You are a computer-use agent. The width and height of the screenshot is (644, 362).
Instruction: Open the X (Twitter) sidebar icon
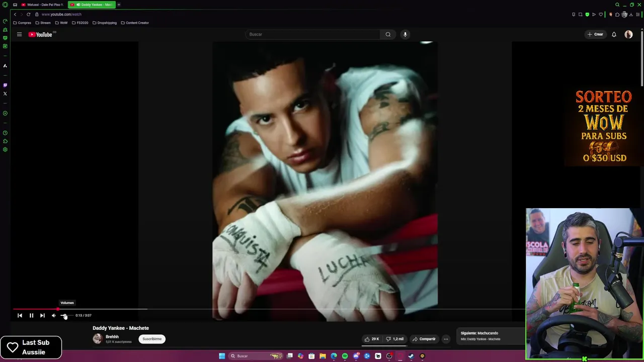click(x=5, y=94)
